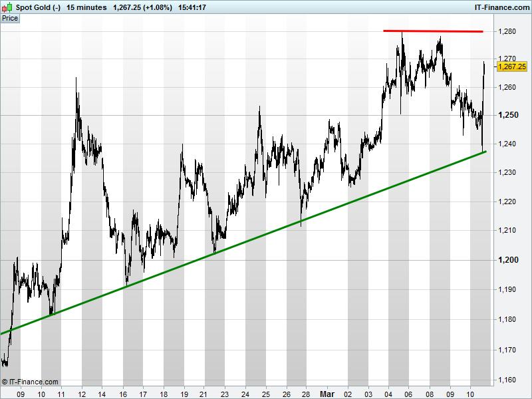The image size is (532, 399).
Task: Click the green ascending trendline
Action: pyautogui.click(x=243, y=243)
